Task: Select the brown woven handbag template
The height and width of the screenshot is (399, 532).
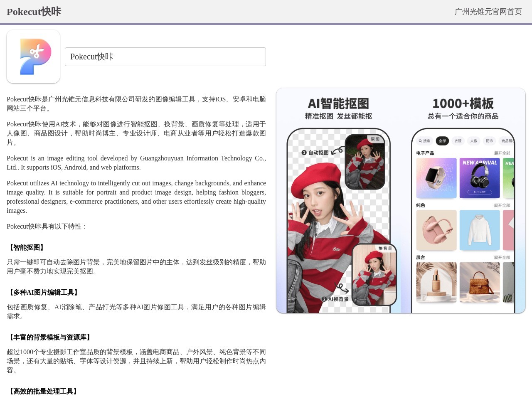Action: point(480,282)
